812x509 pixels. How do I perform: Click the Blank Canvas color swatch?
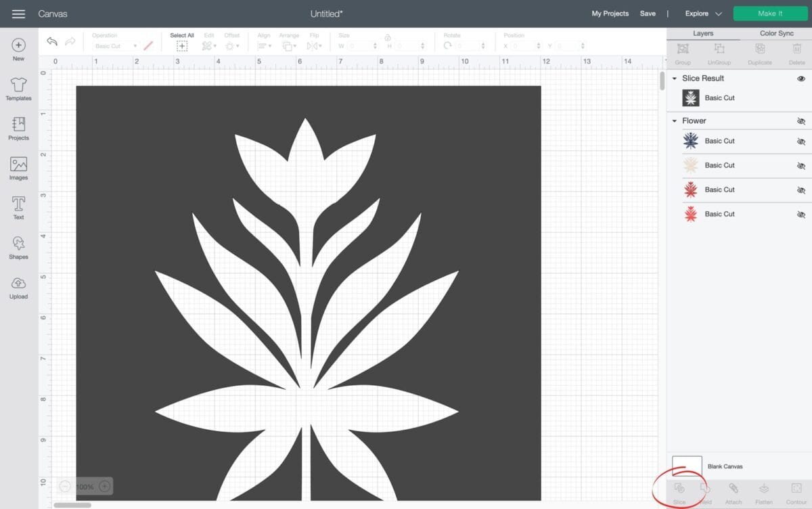tap(687, 466)
